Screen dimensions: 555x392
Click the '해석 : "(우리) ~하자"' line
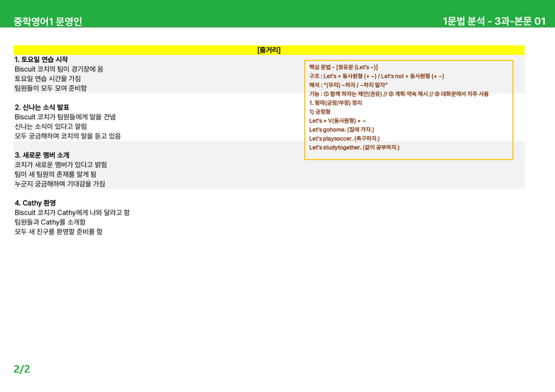348,85
